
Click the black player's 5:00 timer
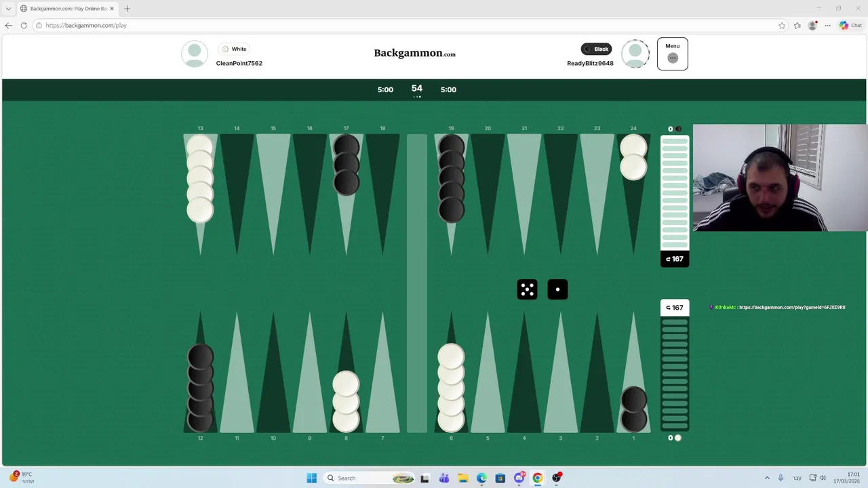click(448, 89)
